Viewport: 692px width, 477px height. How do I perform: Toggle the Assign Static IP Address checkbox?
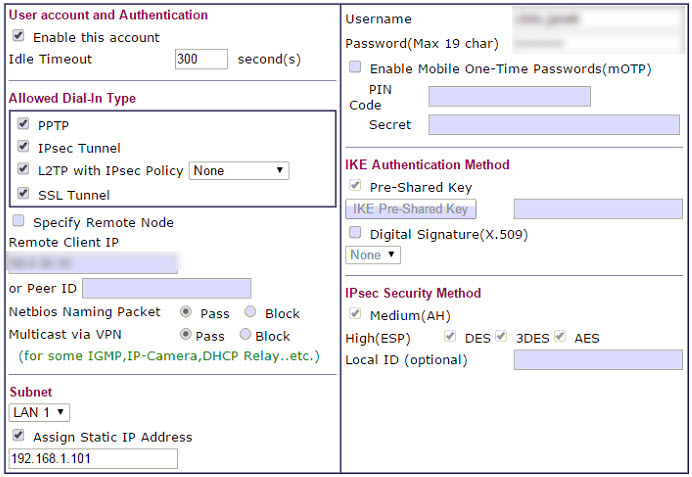[x=18, y=436]
